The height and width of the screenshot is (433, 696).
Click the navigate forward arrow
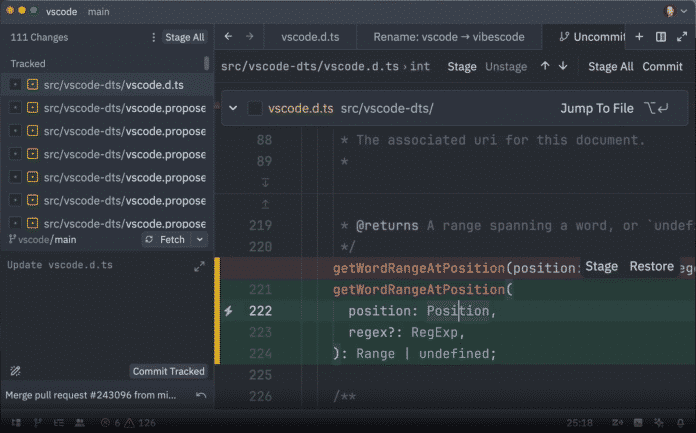[249, 37]
